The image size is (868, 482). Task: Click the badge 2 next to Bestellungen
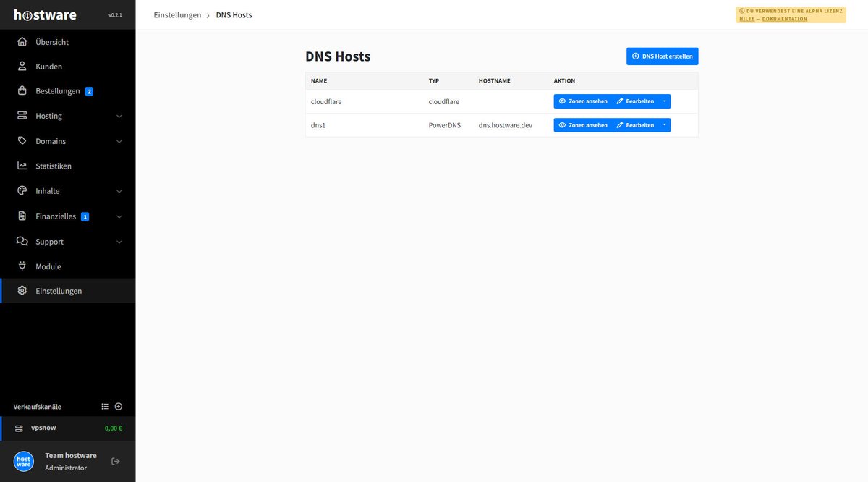89,91
